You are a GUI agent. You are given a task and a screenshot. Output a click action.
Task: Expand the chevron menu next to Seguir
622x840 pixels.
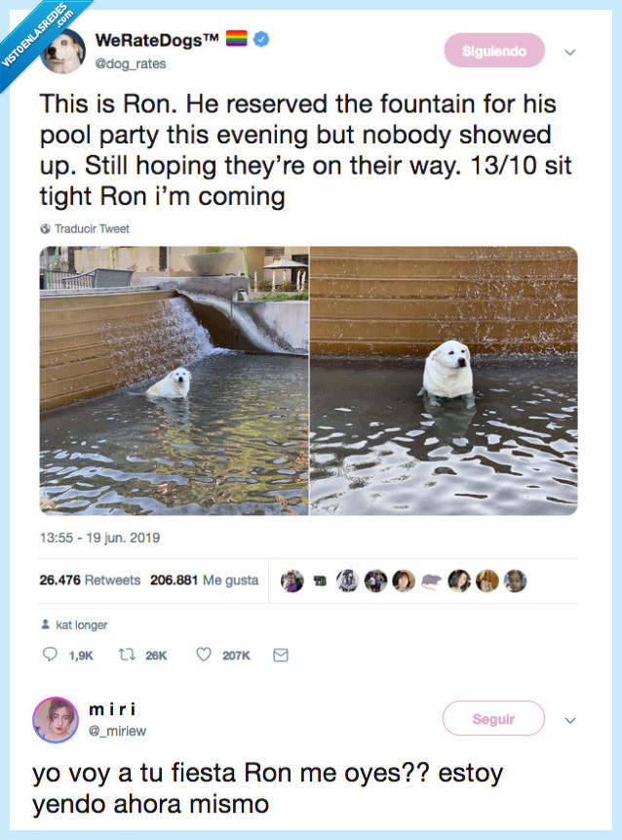tap(570, 720)
